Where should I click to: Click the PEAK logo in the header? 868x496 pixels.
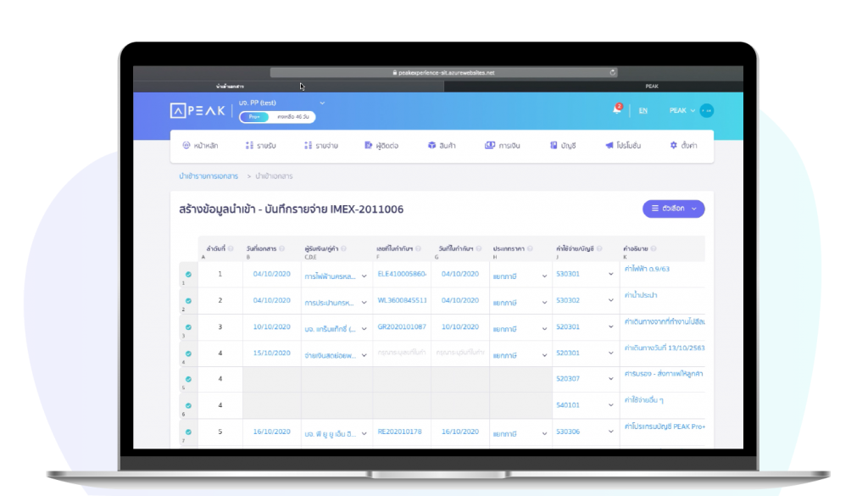[x=198, y=110]
